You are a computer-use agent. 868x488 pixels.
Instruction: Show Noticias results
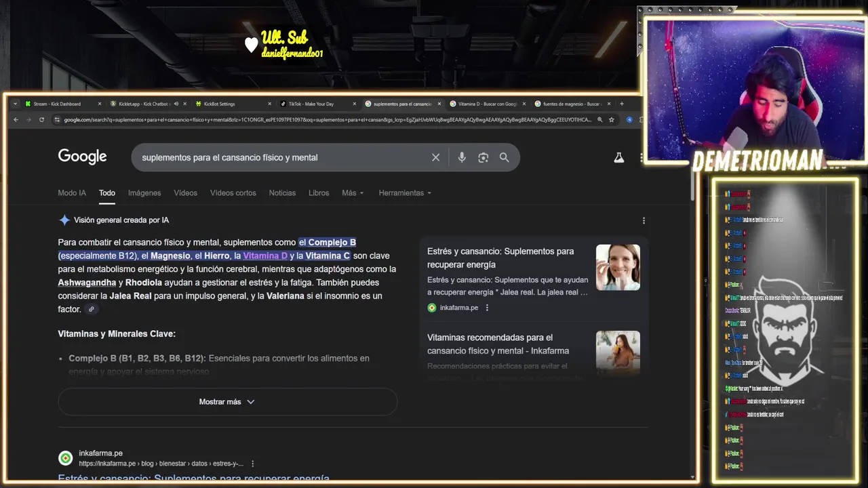[282, 193]
